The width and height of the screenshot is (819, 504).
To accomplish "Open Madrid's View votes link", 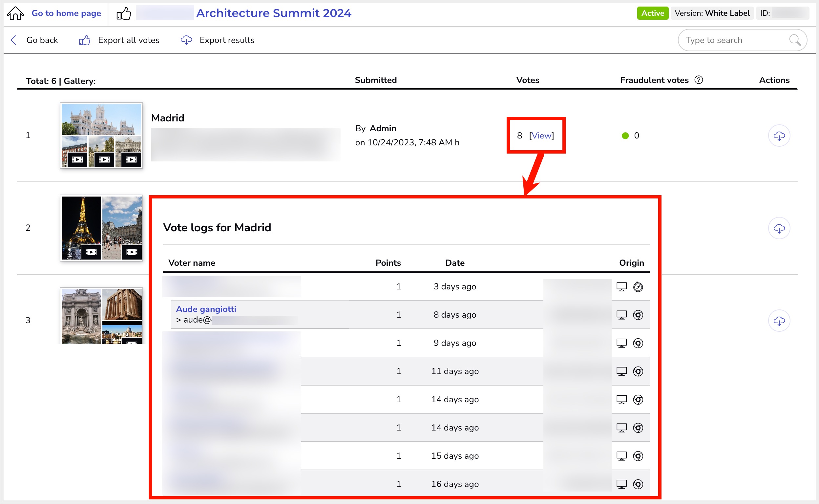I will pyautogui.click(x=541, y=136).
